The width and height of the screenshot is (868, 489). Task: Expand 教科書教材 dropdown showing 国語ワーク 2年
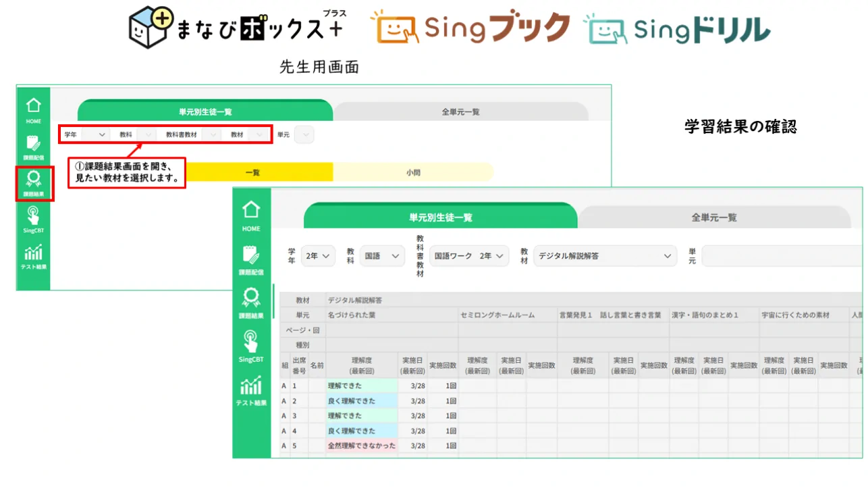469,256
